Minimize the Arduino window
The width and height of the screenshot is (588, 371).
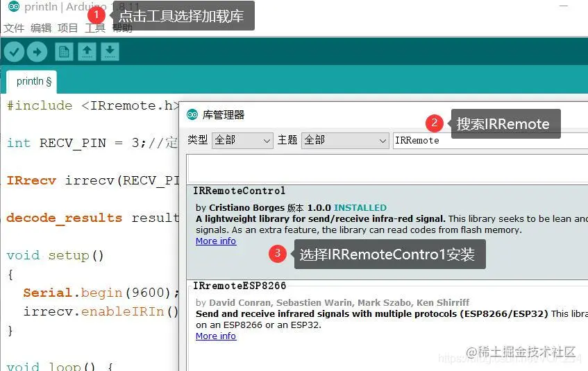point(564,6)
